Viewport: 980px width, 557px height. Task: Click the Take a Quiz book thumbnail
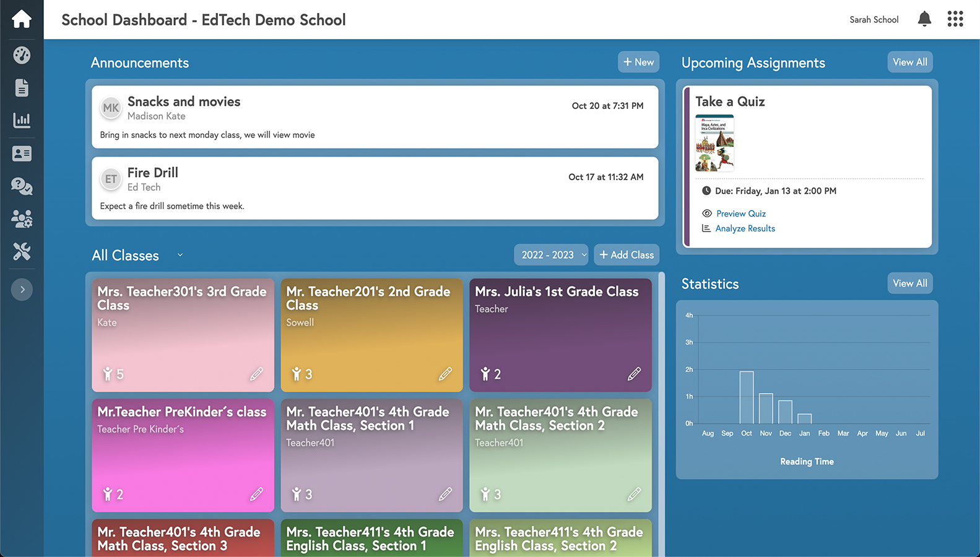coord(714,143)
